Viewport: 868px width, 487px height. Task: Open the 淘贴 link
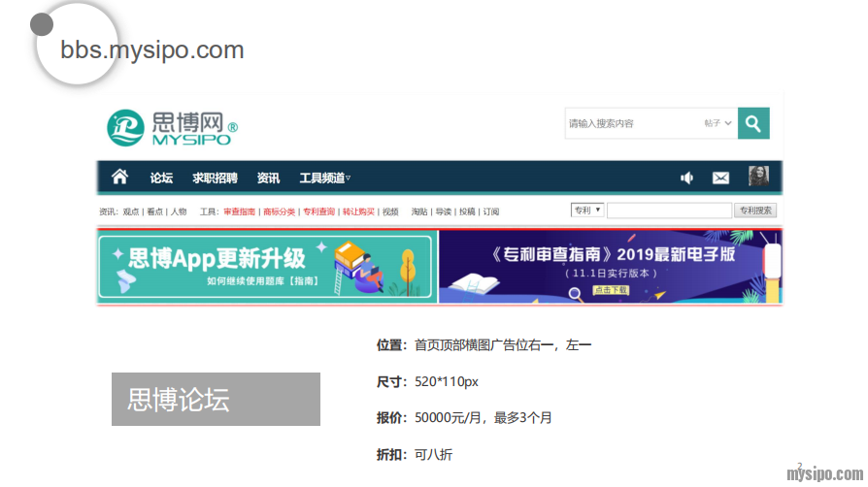pyautogui.click(x=419, y=211)
